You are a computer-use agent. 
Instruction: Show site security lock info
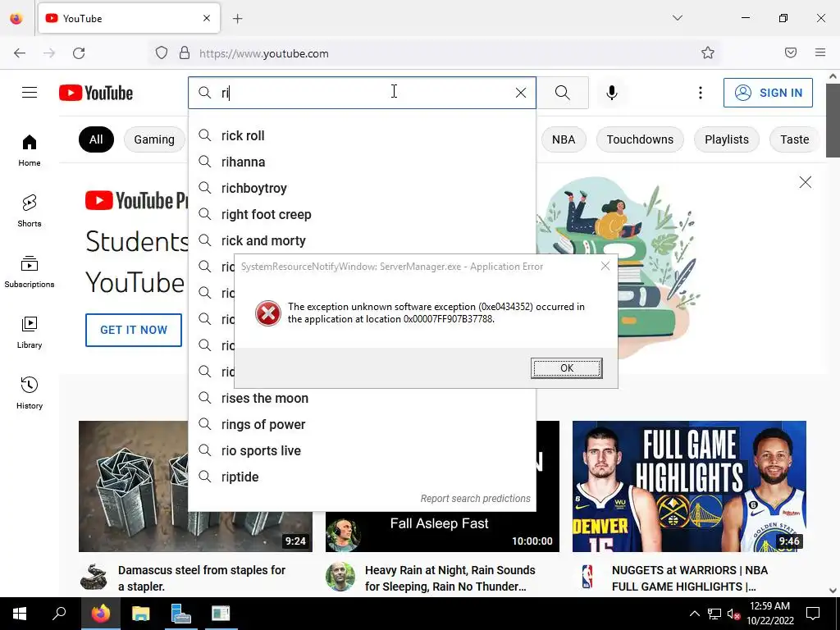coord(185,53)
